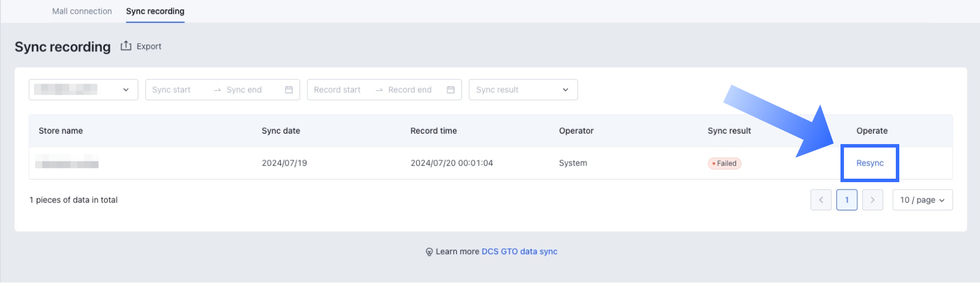Click the System operator cell
This screenshot has width=980, height=283.
pos(573,163)
